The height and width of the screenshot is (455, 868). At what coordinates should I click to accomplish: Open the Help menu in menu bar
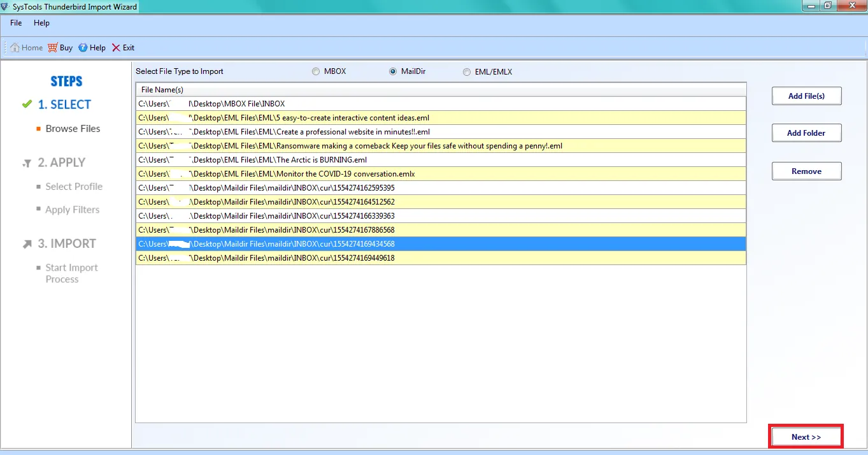[41, 23]
